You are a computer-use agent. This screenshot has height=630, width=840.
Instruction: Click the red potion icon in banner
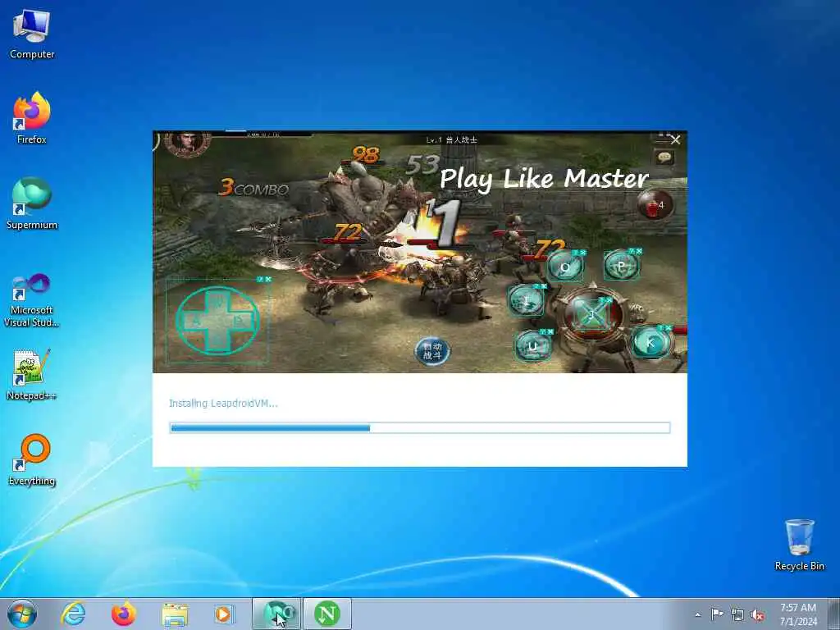click(x=655, y=204)
